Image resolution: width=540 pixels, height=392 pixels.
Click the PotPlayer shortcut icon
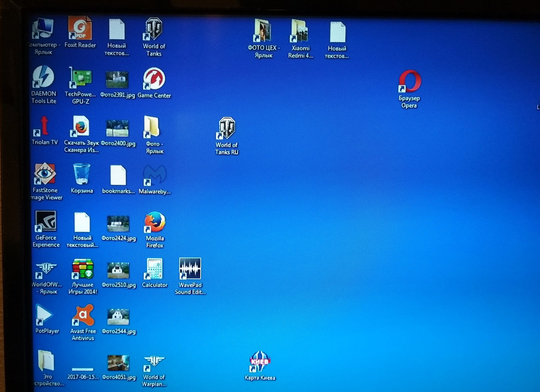[45, 315]
